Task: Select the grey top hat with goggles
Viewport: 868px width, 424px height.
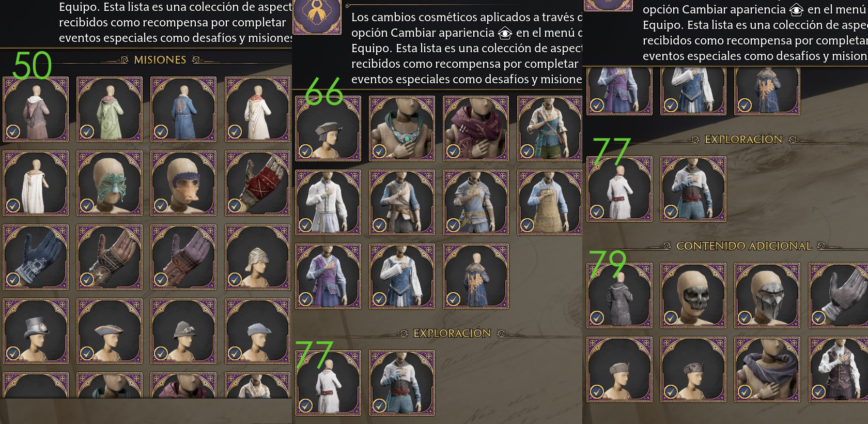Action: tap(36, 331)
